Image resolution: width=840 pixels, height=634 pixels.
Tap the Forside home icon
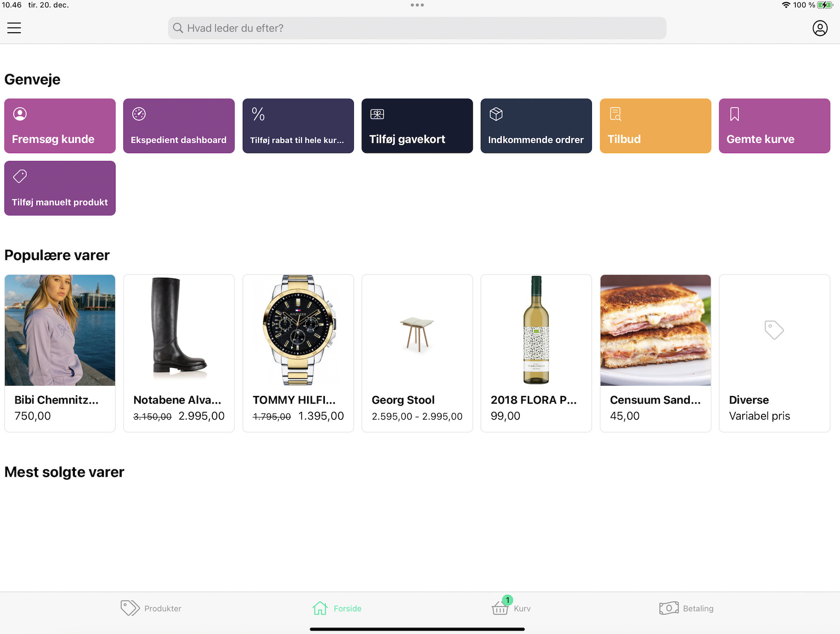pyautogui.click(x=320, y=608)
